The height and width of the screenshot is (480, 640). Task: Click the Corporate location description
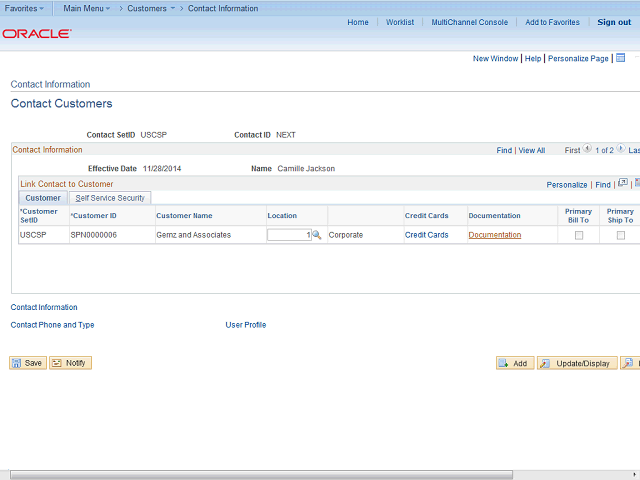[x=346, y=235]
